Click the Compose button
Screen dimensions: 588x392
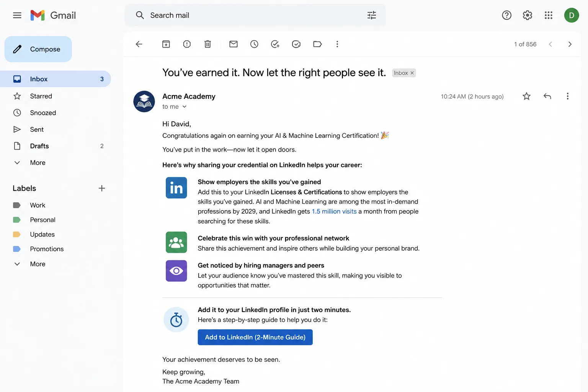(38, 49)
